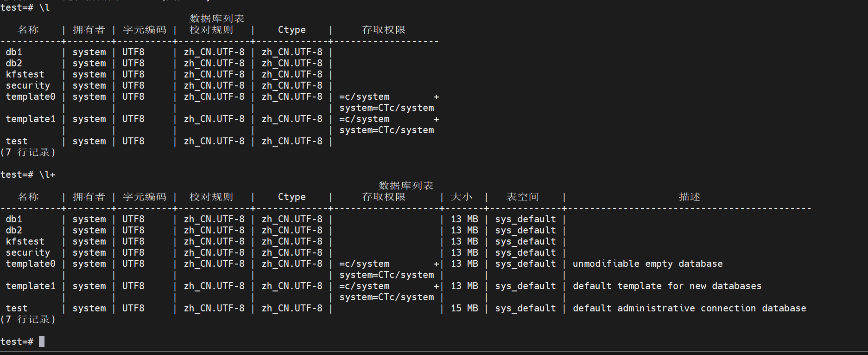Click the first table's 数据库列表 title
The width and height of the screenshot is (868, 355).
tap(217, 19)
